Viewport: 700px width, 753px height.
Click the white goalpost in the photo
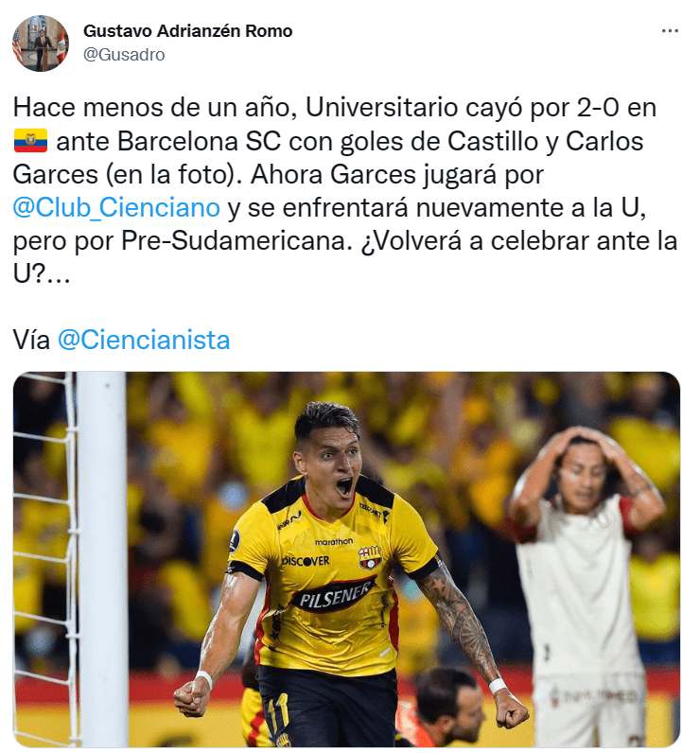(x=102, y=559)
